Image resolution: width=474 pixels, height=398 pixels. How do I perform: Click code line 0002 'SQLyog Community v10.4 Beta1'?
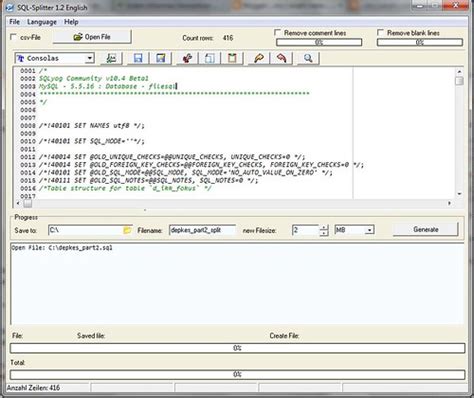pos(94,78)
